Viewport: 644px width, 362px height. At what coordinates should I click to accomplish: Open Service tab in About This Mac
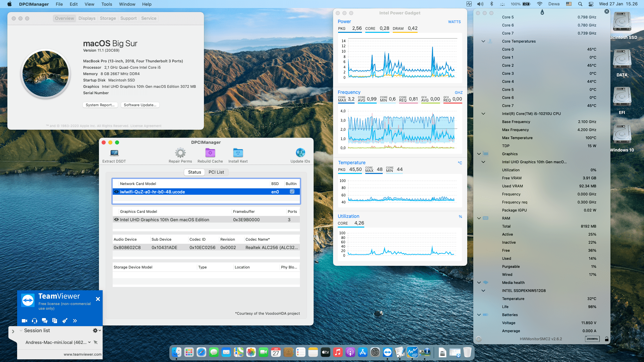point(149,18)
